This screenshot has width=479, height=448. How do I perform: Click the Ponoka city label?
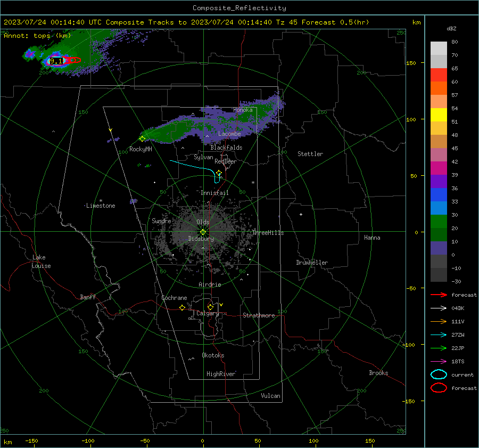point(243,110)
